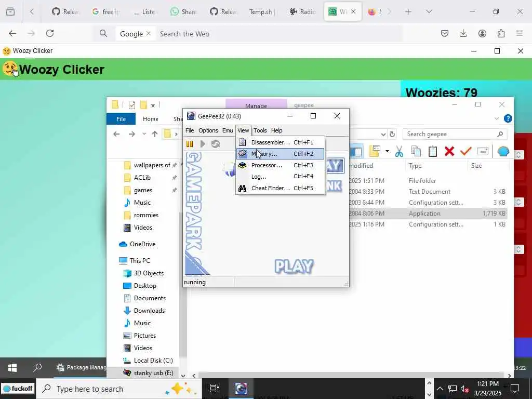Viewport: 532px width, 399px height.
Task: Click the Explorer Copy icon
Action: [x=416, y=151]
